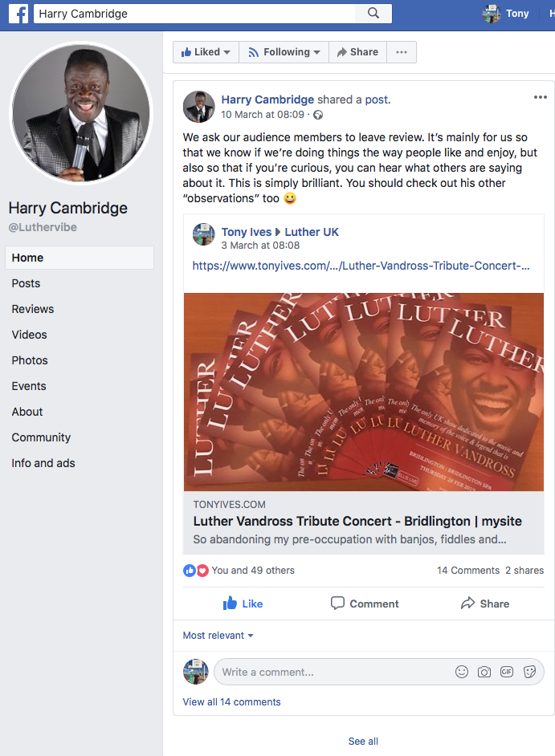The height and width of the screenshot is (756, 555).
Task: Click the page's more options ellipsis button
Action: pyautogui.click(x=402, y=52)
